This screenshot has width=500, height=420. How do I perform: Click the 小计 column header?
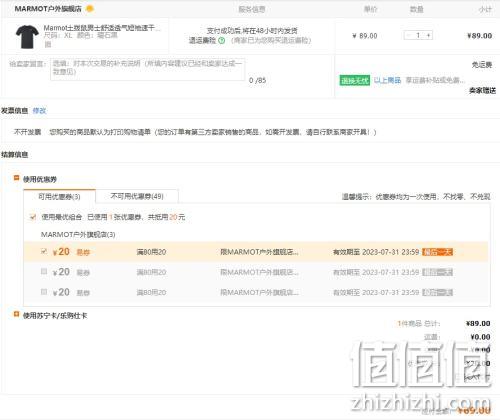click(x=485, y=9)
